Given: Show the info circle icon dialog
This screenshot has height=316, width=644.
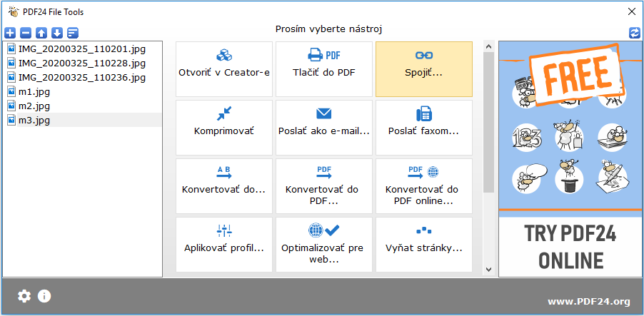Looking at the screenshot, I should click(44, 296).
